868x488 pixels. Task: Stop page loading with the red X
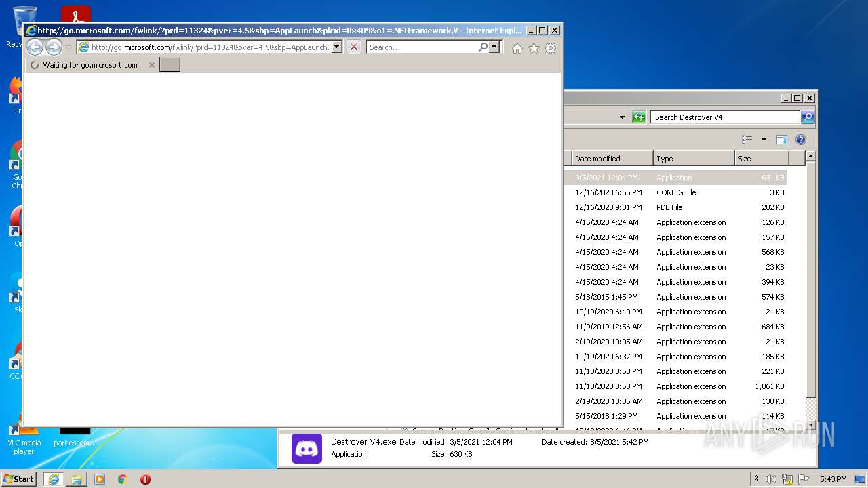(x=353, y=47)
